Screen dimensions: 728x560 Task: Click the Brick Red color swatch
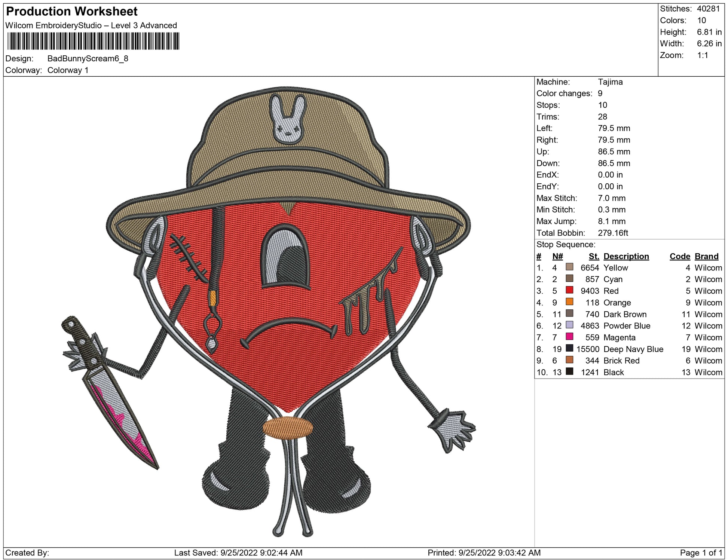tap(569, 359)
